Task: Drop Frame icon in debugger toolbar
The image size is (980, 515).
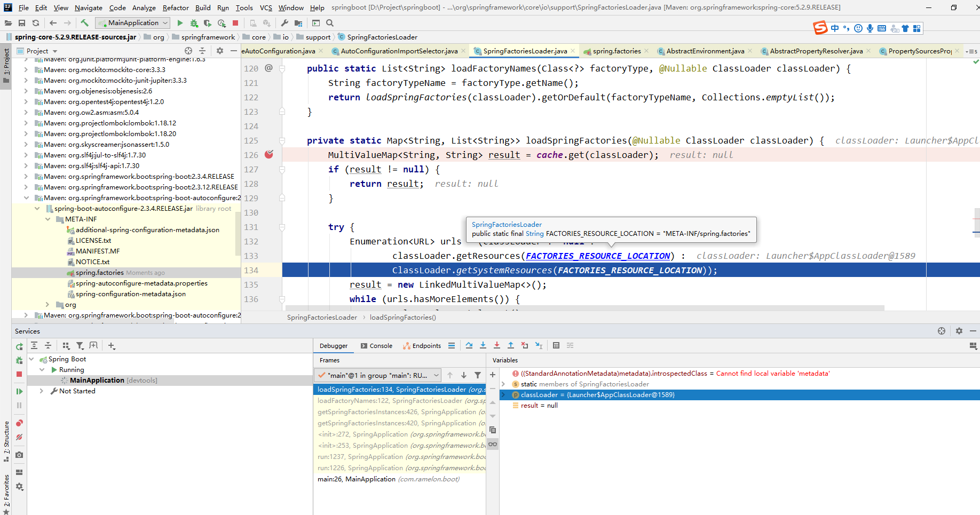Action: click(x=525, y=345)
